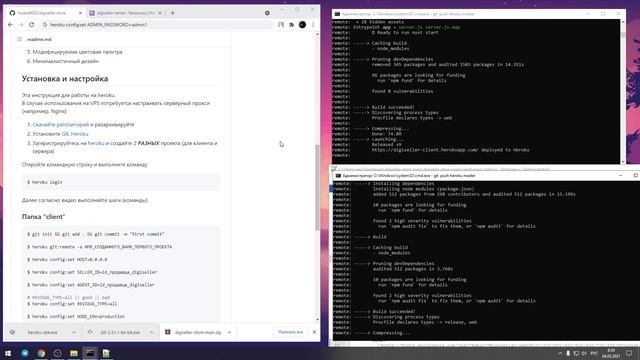Click the 'heroku config:set AGENT_ID' line

[x=91, y=285]
